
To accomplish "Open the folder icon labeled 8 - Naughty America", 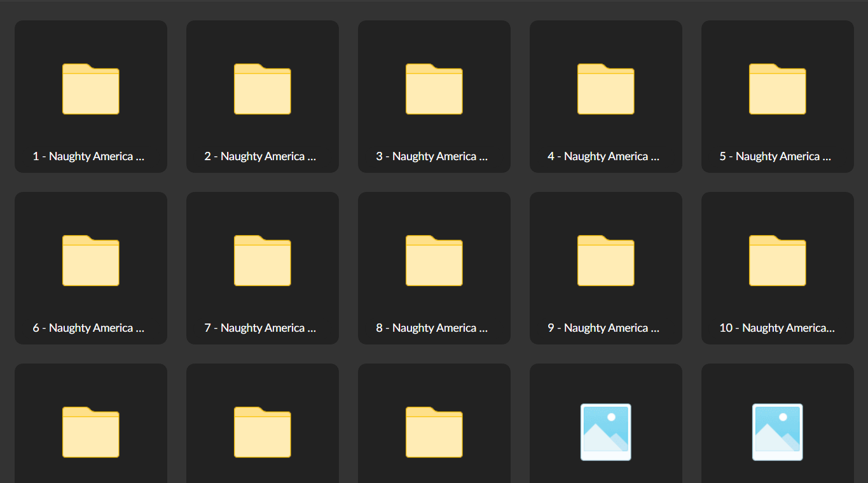I will point(434,261).
